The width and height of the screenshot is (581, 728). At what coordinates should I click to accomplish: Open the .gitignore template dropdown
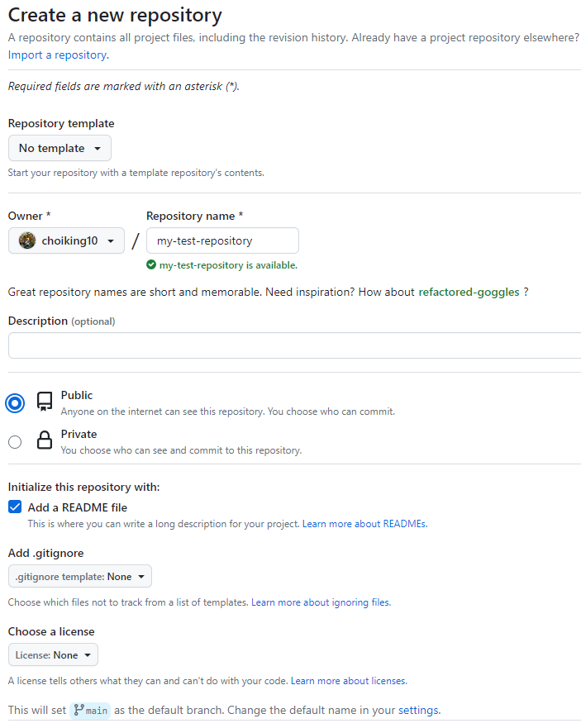pos(80,577)
